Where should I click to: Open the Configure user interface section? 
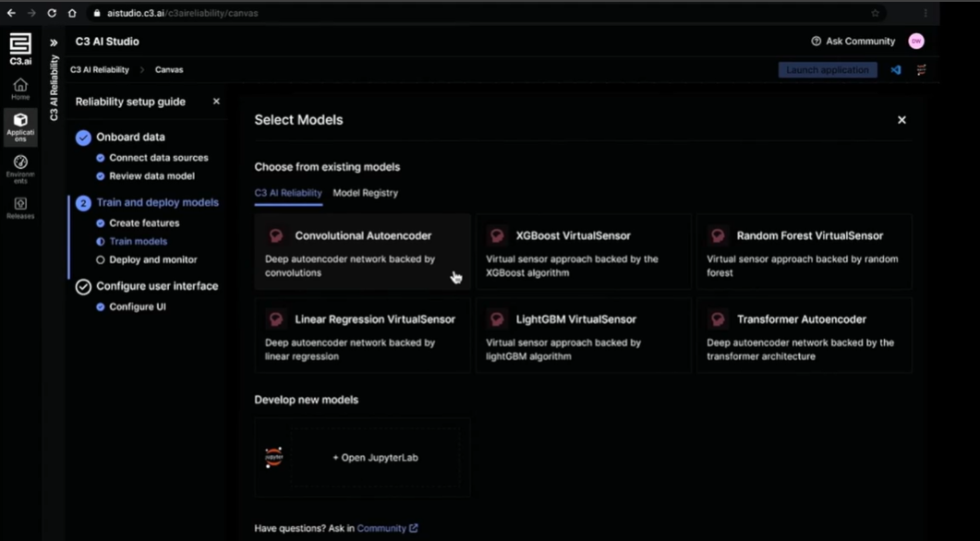point(157,286)
